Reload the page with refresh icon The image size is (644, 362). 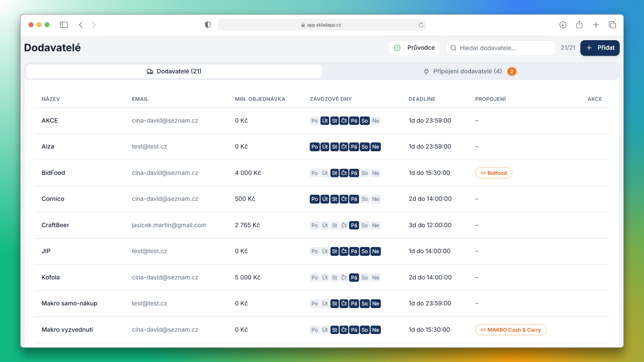coord(421,25)
